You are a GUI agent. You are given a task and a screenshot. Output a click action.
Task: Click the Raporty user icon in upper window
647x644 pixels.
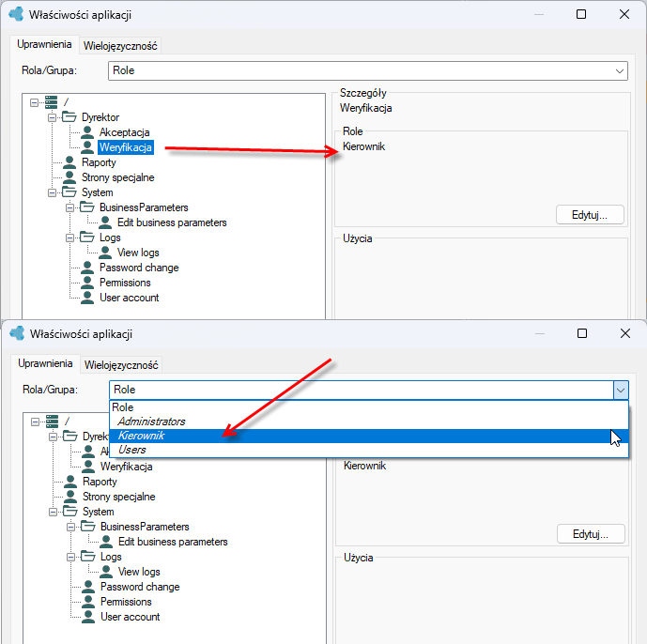69,162
